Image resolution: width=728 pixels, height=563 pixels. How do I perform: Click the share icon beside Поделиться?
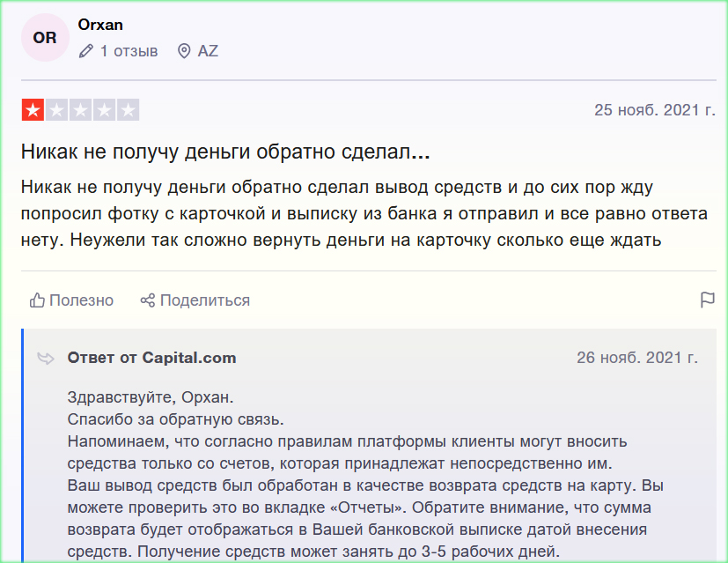[147, 300]
